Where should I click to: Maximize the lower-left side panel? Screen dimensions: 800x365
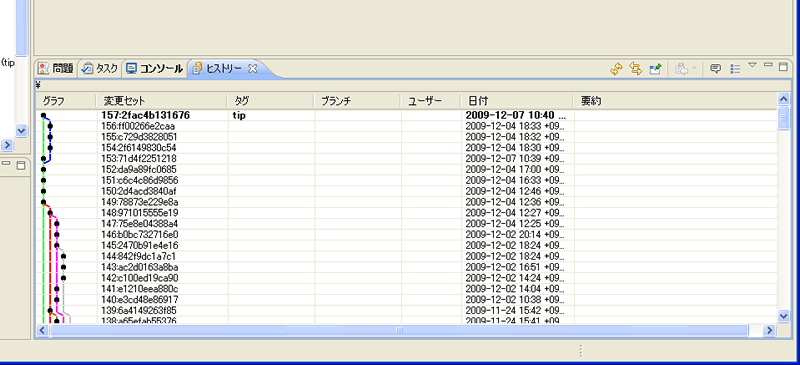(x=21, y=164)
